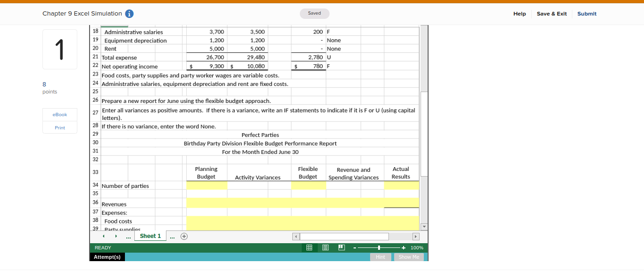Click the Planning Budget column heading
644x272 pixels.
pos(206,173)
